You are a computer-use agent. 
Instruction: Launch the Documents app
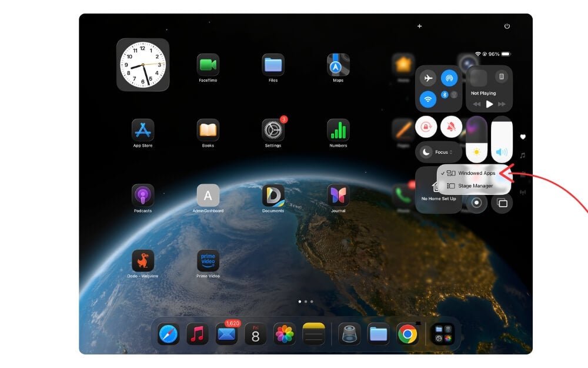pyautogui.click(x=273, y=195)
